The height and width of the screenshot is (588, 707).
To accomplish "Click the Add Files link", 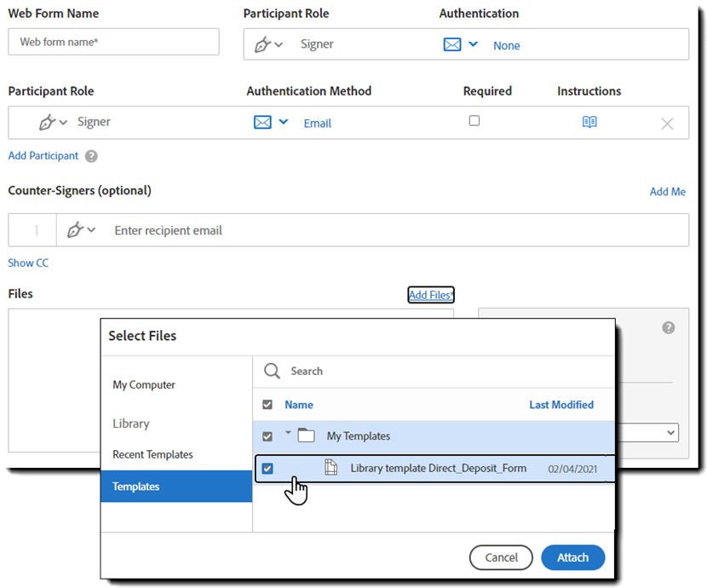I will click(x=430, y=294).
